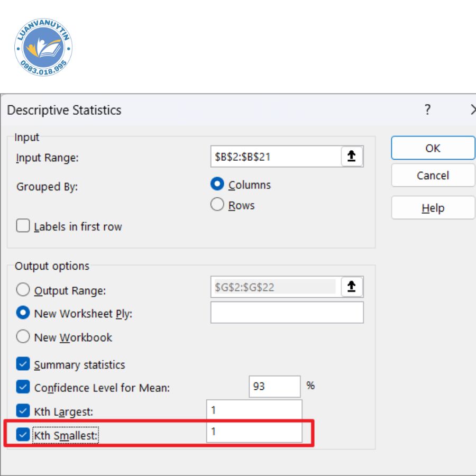Toggle Confidence Level for Mean checkbox
This screenshot has width=476, height=476.
click(23, 387)
